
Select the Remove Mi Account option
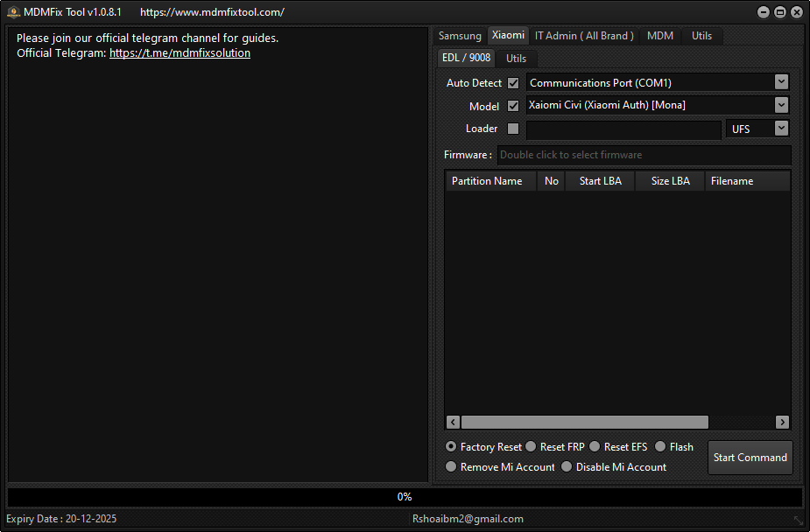451,466
